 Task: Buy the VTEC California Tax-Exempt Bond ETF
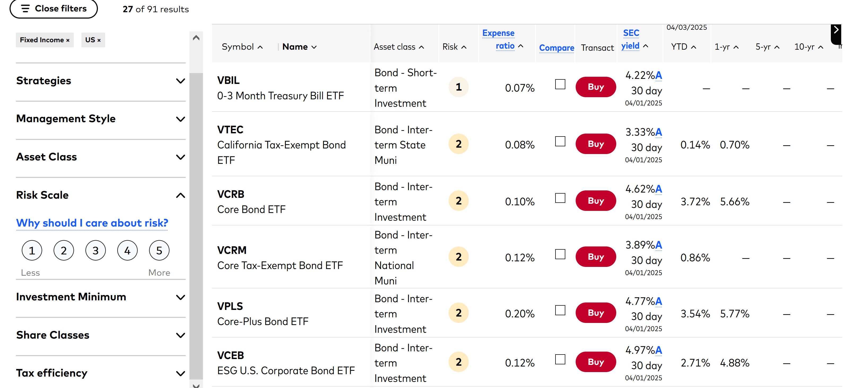coord(596,144)
